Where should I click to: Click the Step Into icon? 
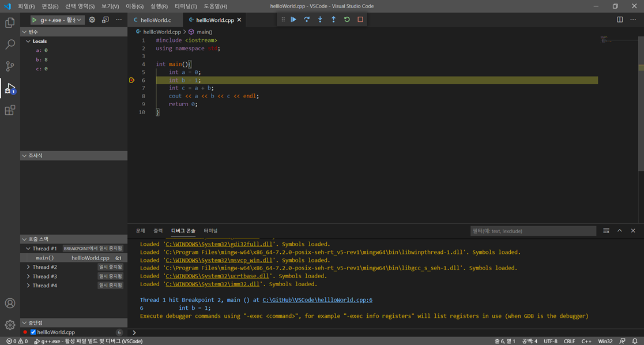321,19
